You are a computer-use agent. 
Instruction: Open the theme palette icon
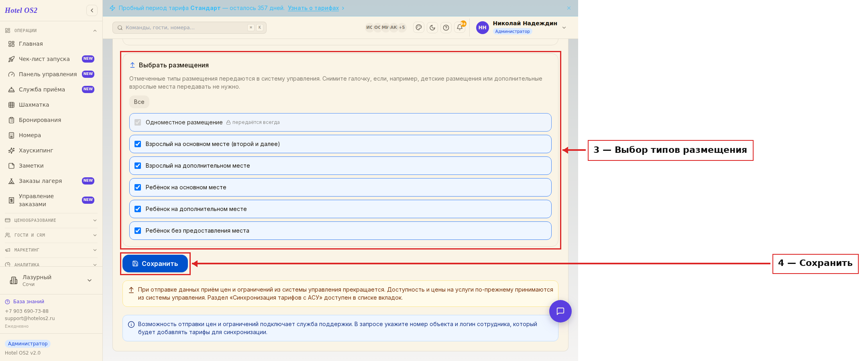point(419,28)
